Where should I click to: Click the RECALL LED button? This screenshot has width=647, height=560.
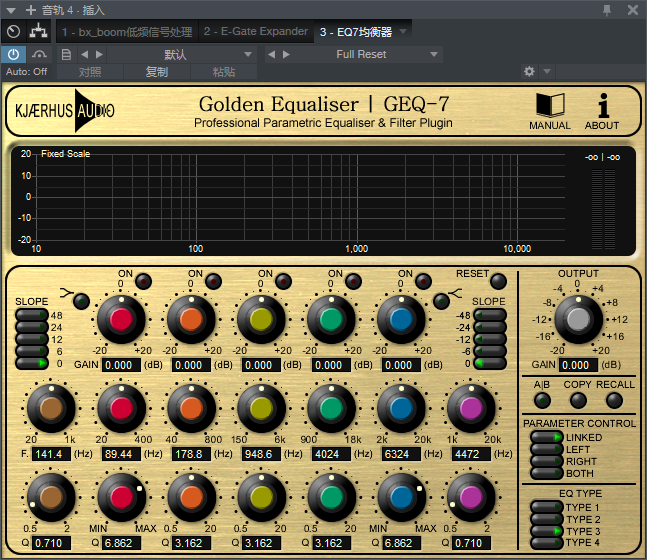[x=614, y=400]
